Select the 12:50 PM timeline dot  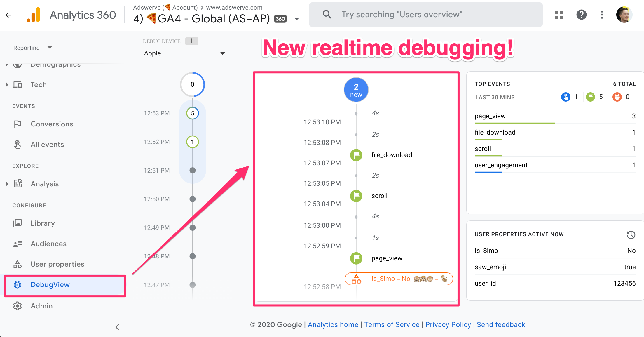pyautogui.click(x=192, y=199)
